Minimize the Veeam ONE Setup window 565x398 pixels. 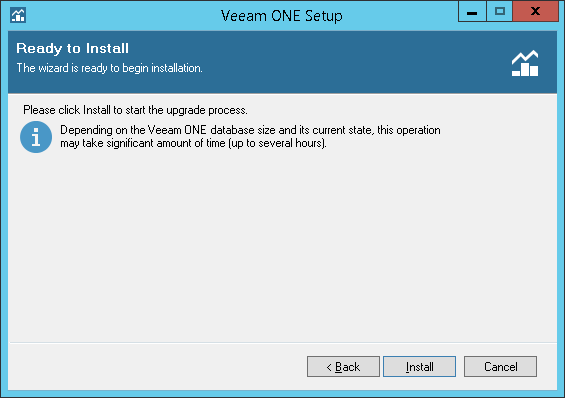[x=472, y=12]
